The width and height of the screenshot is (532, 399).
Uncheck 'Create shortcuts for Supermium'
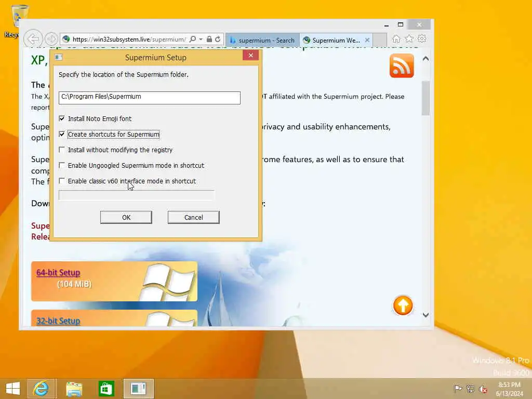point(62,134)
